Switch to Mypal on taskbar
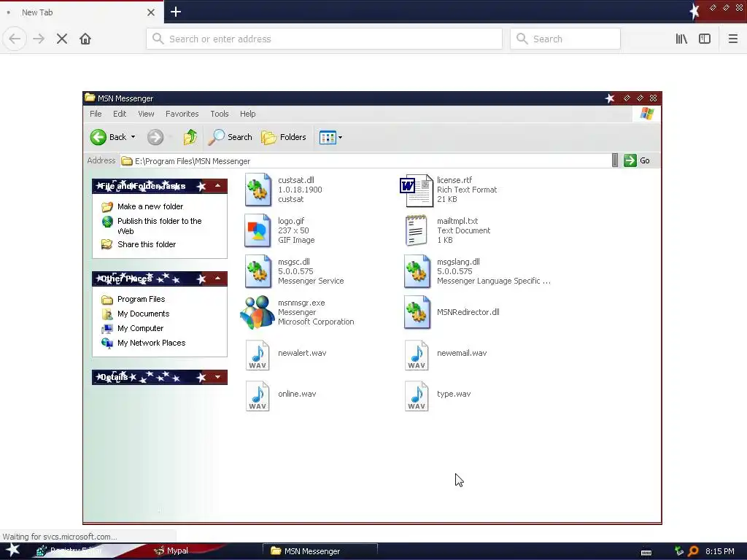Screen dimensions: 747x560 point(171,551)
